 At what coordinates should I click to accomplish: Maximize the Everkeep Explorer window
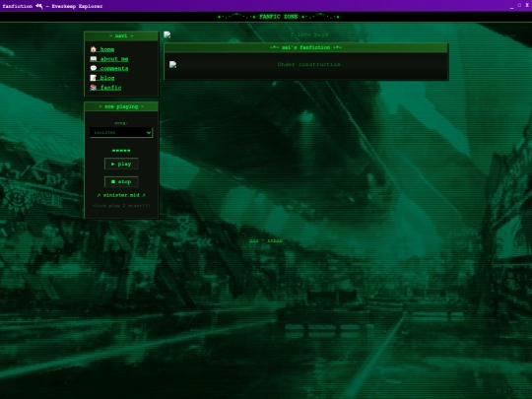point(519,5)
